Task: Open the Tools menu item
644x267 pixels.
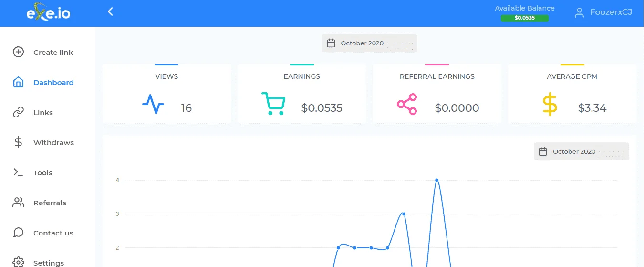Action: coord(43,172)
